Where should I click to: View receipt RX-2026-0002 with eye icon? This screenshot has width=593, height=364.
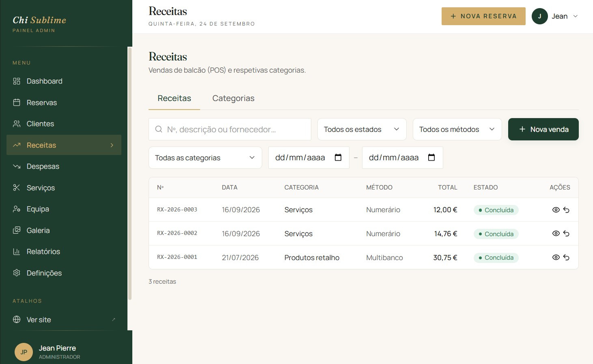pos(556,233)
